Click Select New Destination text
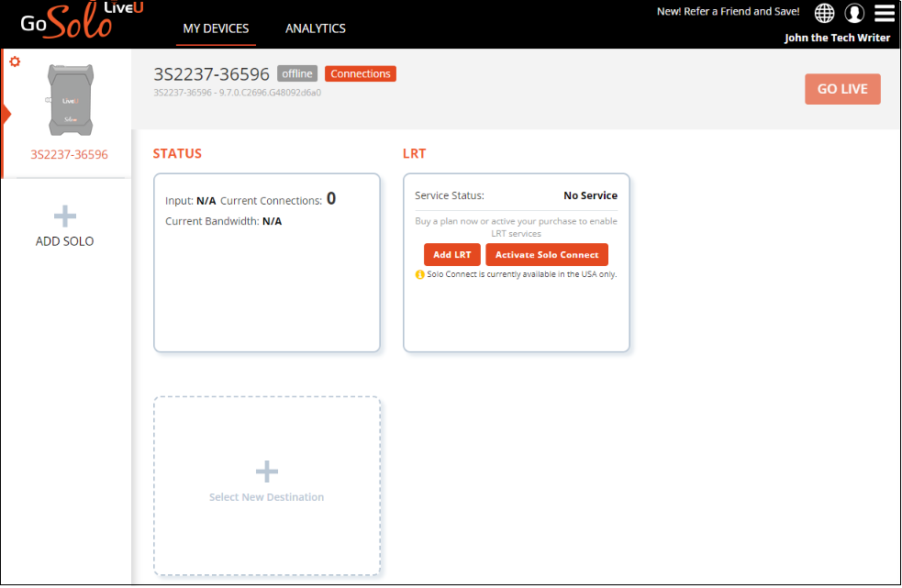This screenshot has width=902, height=588. [x=267, y=497]
